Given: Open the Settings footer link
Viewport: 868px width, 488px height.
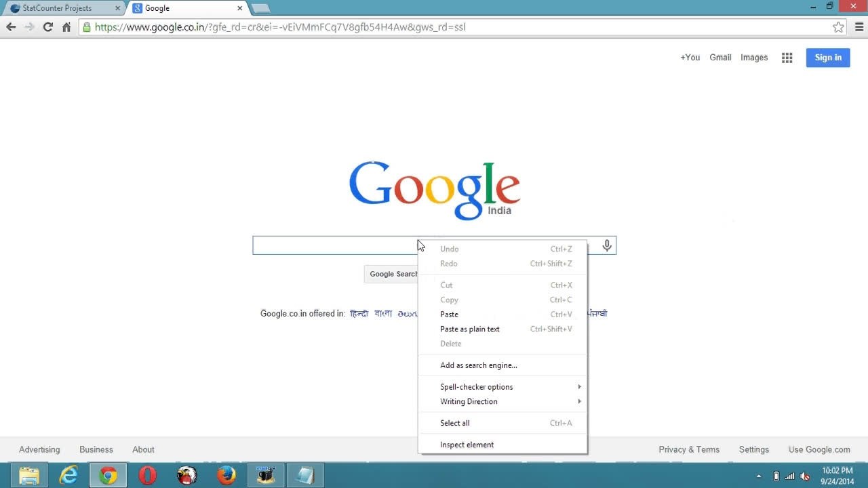Looking at the screenshot, I should tap(754, 449).
